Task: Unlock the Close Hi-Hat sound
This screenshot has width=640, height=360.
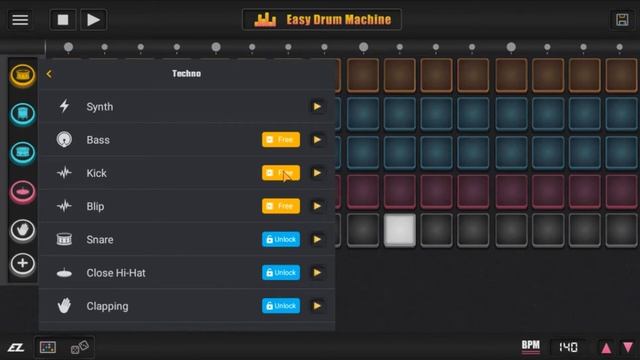Action: pos(281,273)
